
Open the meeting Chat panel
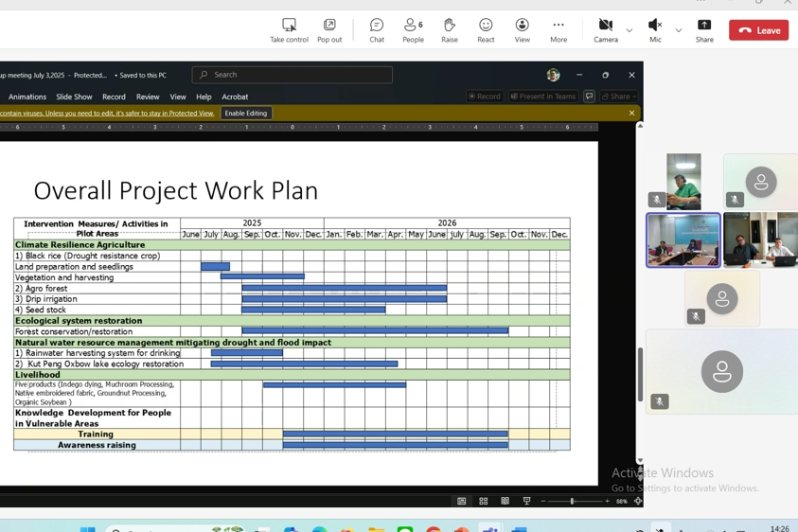coord(377,30)
